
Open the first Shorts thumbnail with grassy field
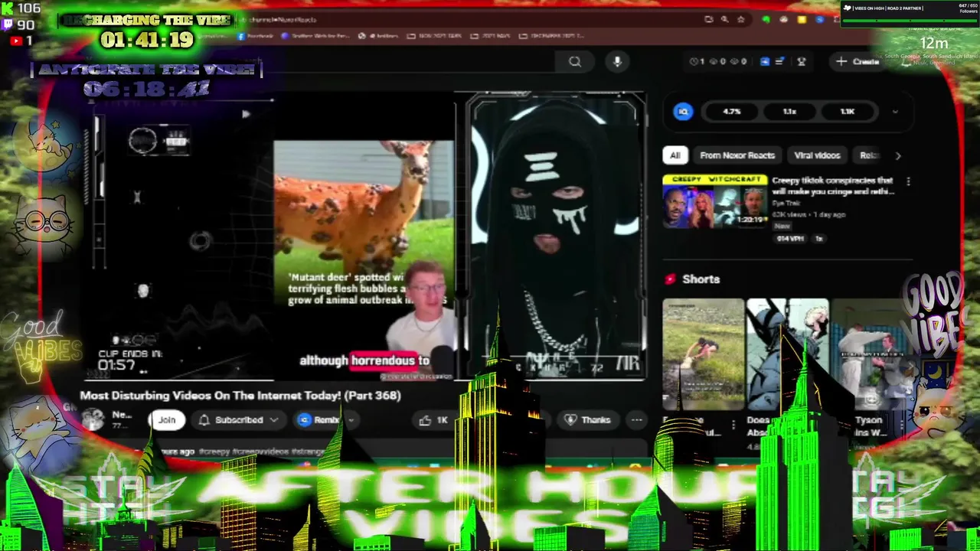pos(703,354)
